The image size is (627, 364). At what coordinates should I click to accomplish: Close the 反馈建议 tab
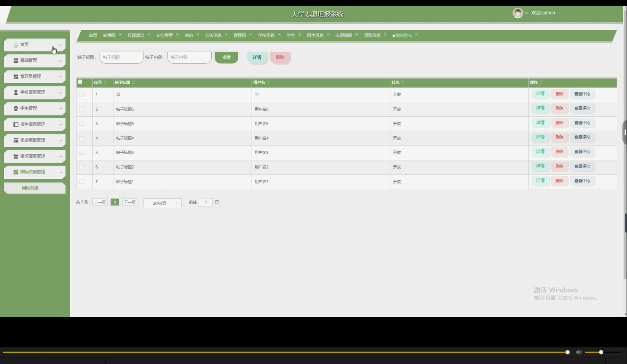pos(149,35)
